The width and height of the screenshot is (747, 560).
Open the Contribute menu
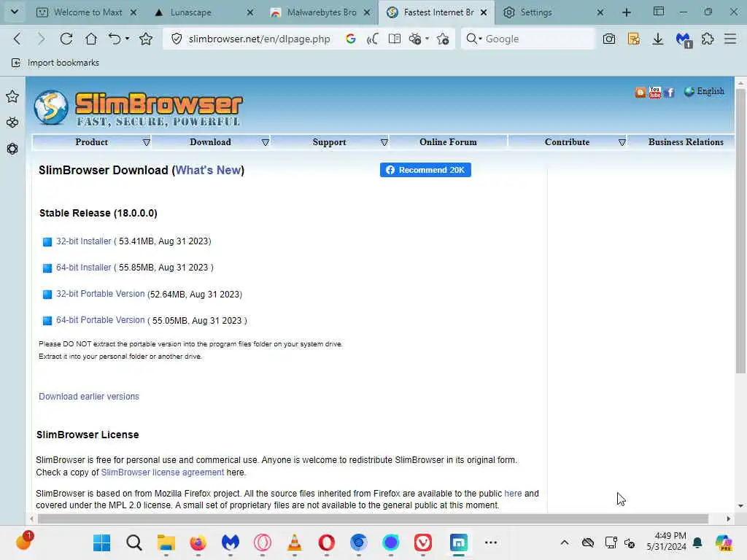pyautogui.click(x=567, y=142)
